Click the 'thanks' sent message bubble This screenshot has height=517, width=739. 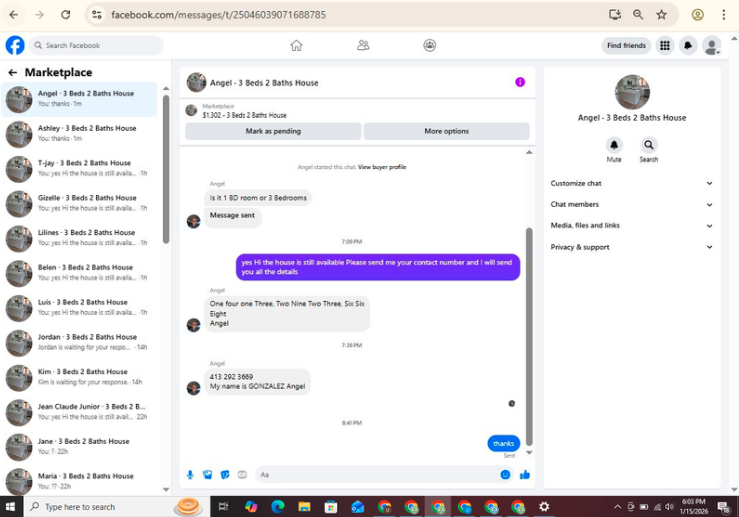tap(503, 443)
